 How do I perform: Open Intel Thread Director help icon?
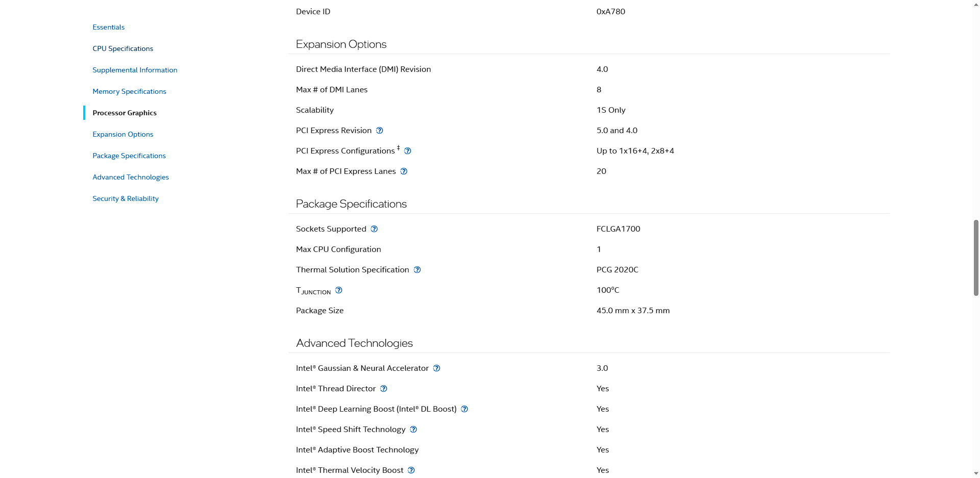click(383, 389)
